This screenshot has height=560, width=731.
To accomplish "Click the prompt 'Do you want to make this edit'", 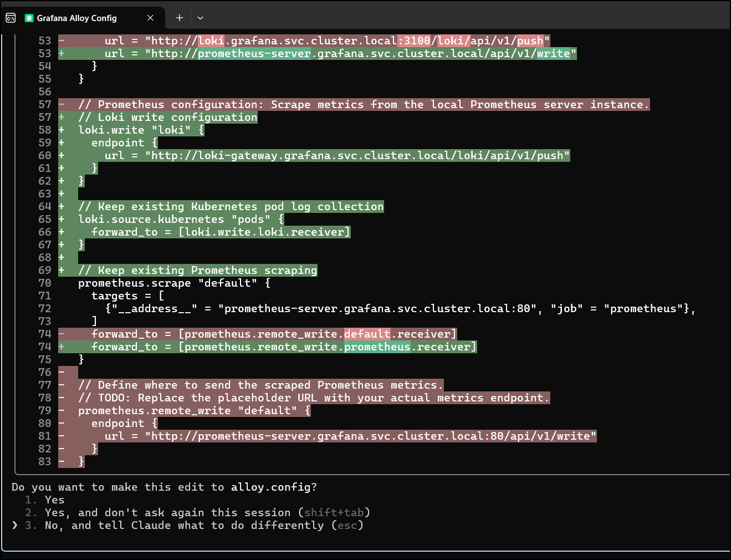I will 165,487.
